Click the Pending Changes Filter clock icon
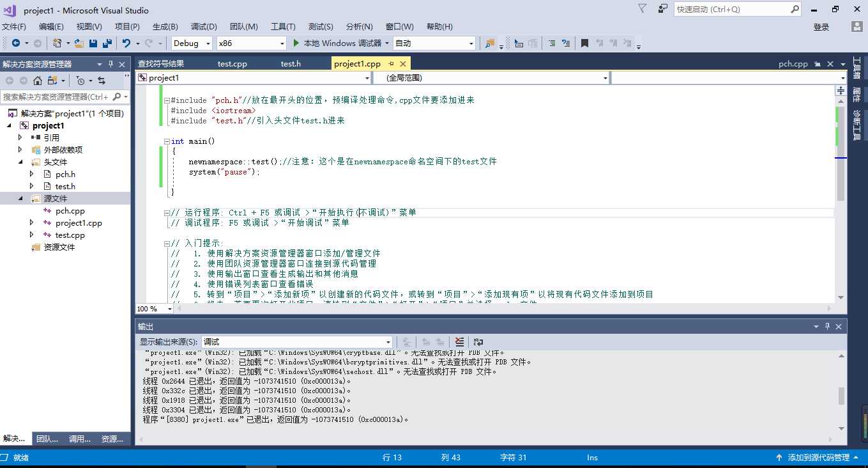 (80, 81)
